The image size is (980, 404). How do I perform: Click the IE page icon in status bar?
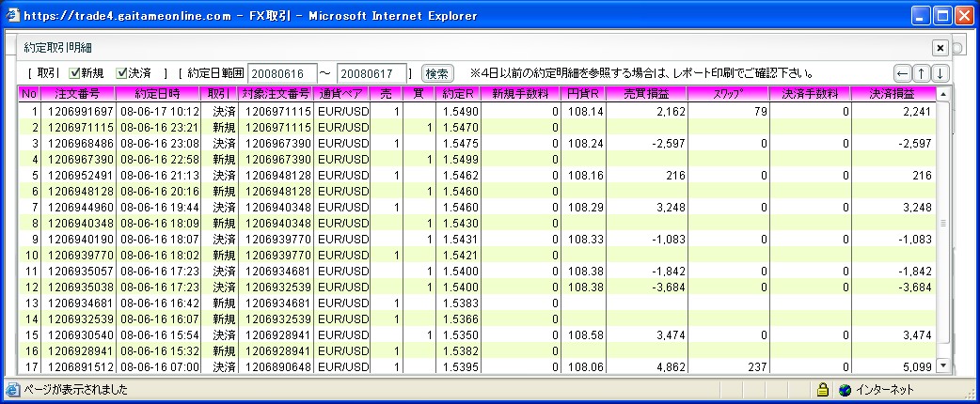click(x=12, y=390)
